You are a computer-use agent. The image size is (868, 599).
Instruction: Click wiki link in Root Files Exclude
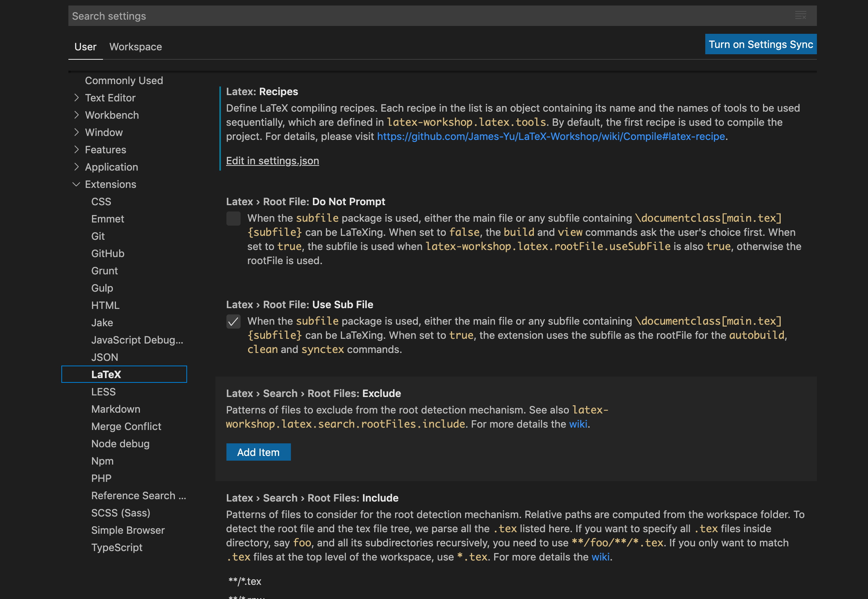[x=578, y=424]
